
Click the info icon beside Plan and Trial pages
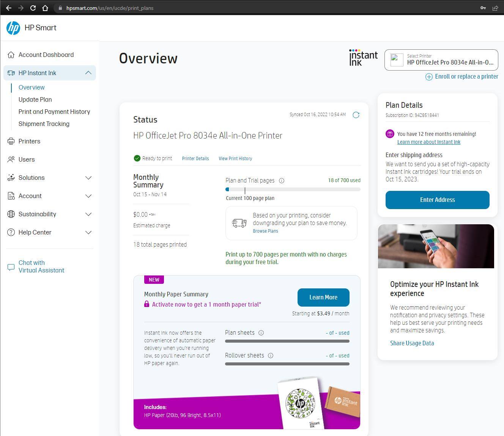point(282,181)
